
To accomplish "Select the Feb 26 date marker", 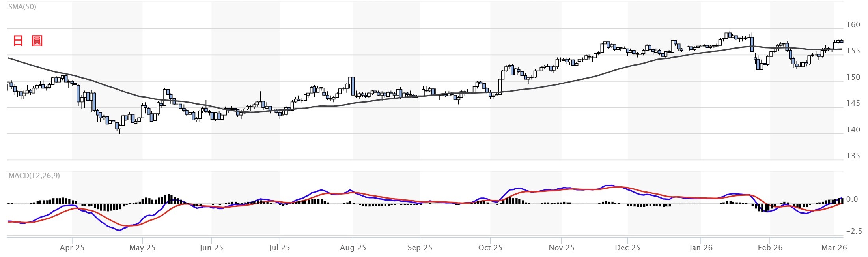I will [770, 248].
